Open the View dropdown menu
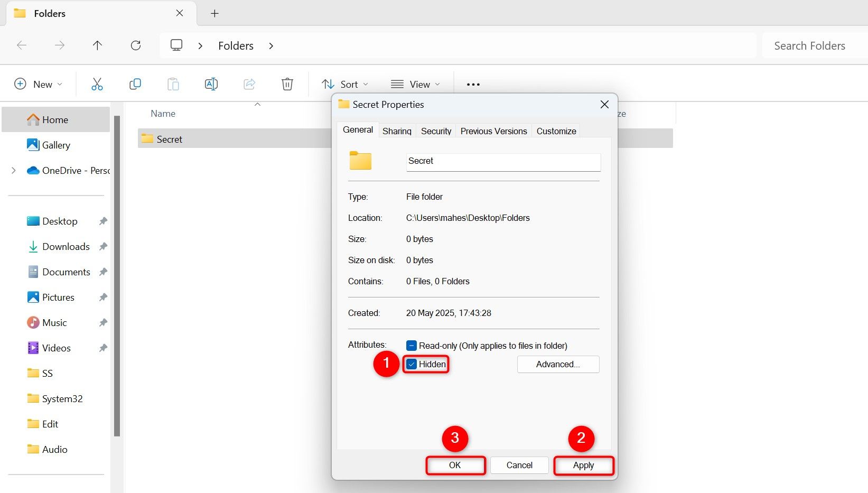Viewport: 868px width, 493px height. [x=415, y=84]
